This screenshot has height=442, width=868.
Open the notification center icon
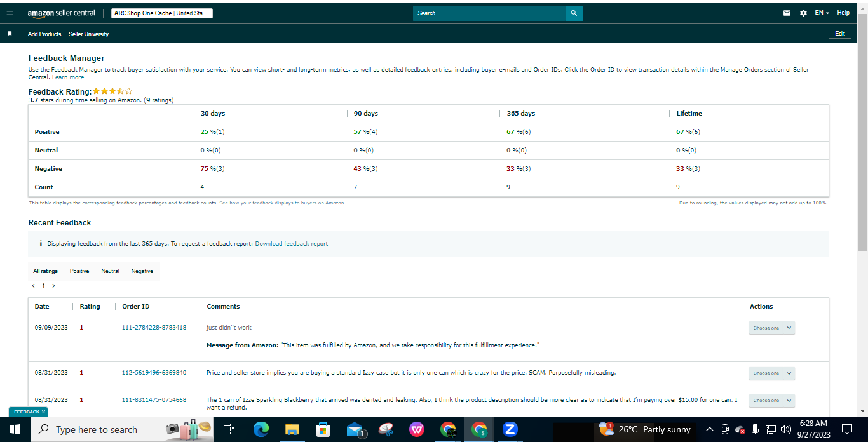point(846,429)
